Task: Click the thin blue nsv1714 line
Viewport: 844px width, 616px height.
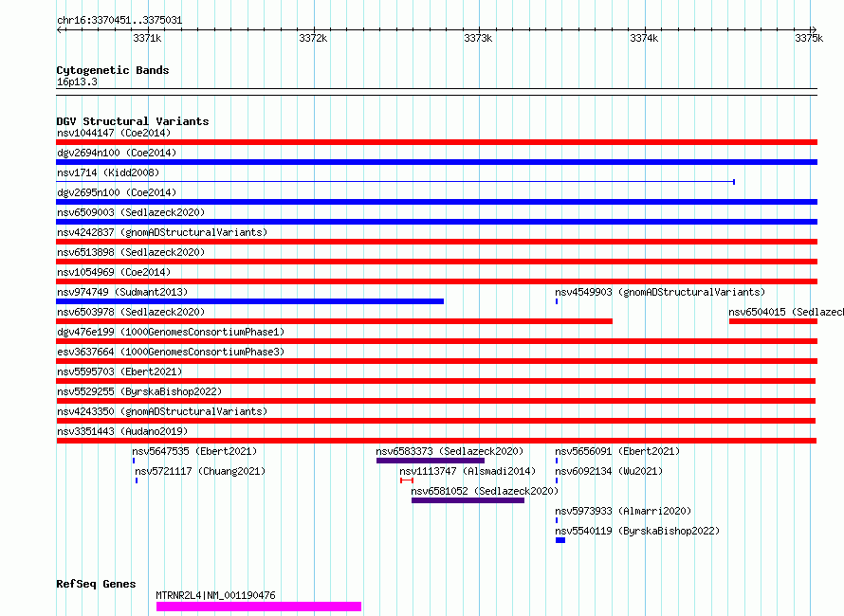Action: point(395,182)
